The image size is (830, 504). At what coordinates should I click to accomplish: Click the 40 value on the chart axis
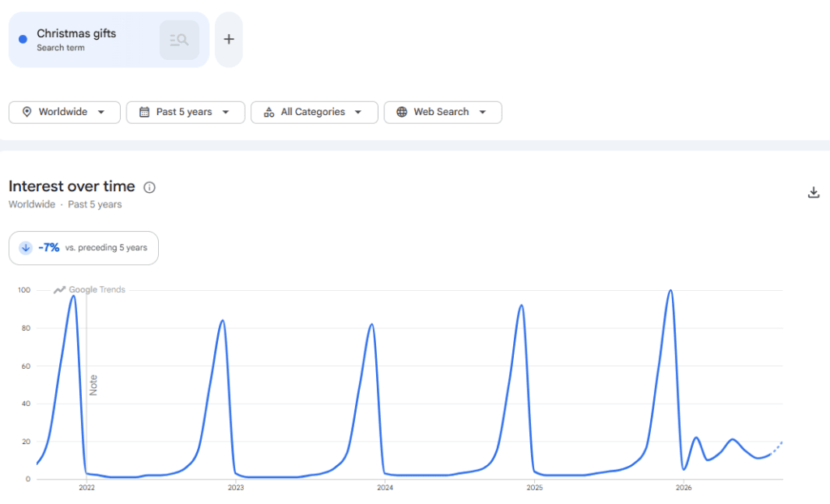26,404
